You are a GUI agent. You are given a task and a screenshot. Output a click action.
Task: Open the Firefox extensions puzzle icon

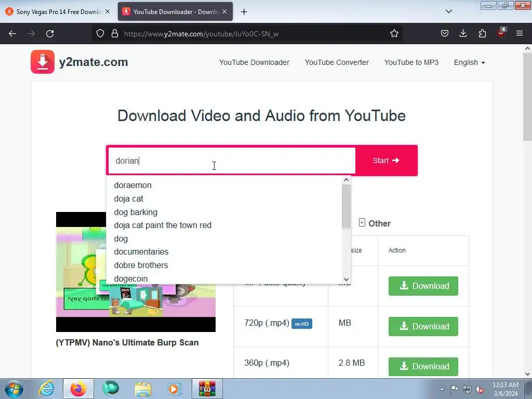point(482,34)
